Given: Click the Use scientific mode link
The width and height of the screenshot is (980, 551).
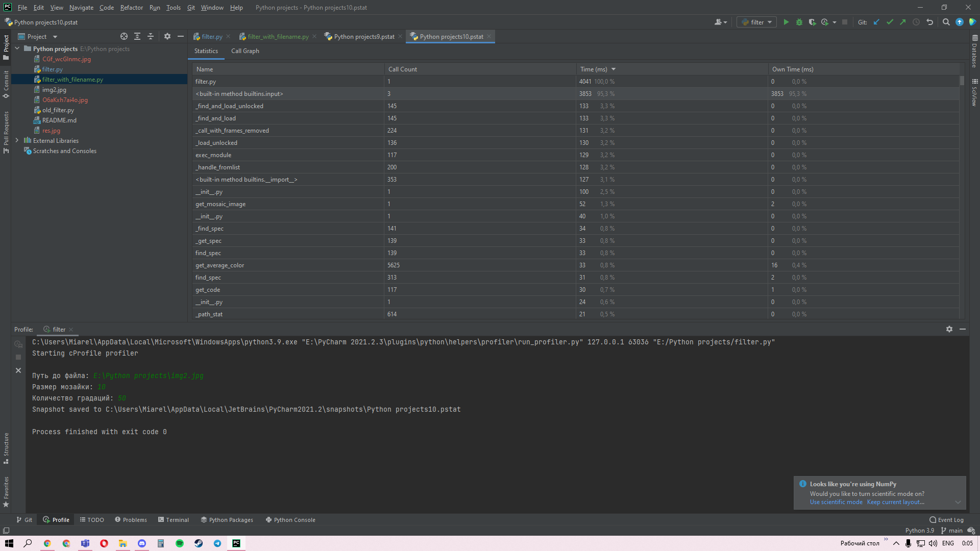Looking at the screenshot, I should click(836, 502).
